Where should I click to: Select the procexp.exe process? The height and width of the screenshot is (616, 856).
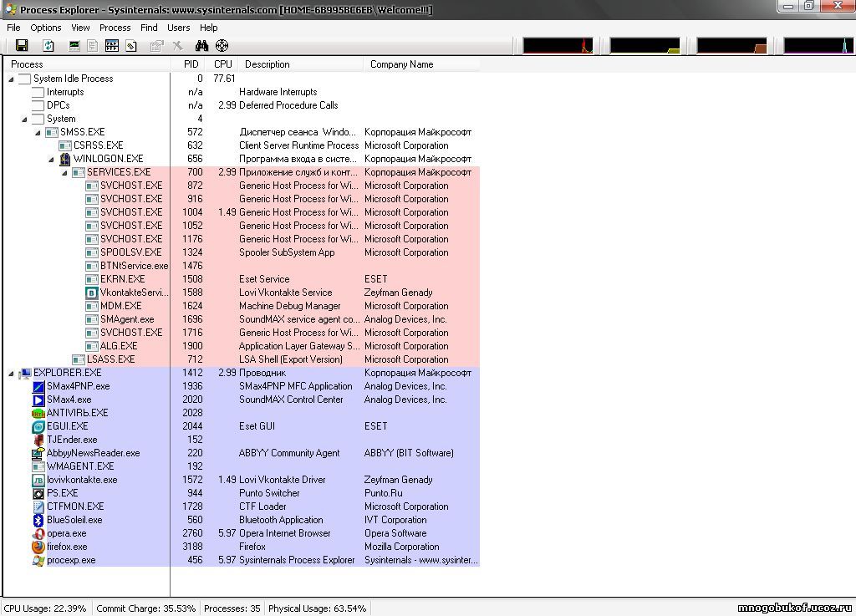point(256,560)
